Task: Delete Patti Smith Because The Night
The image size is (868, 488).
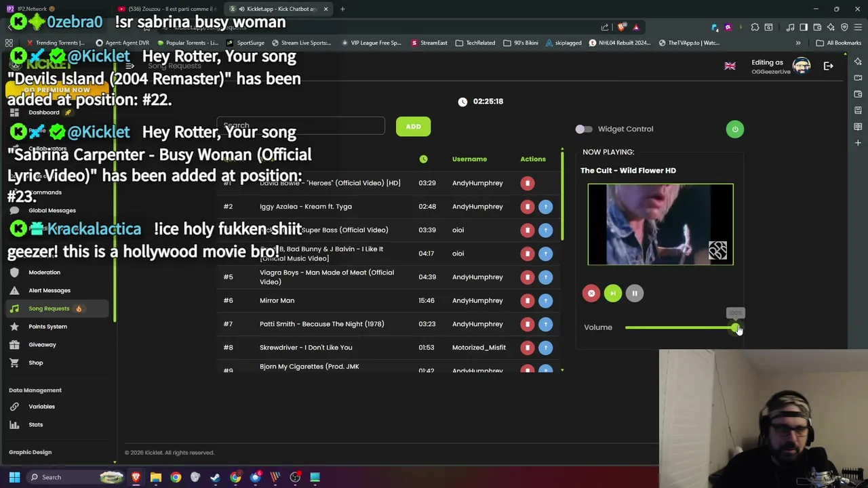Action: (527, 324)
